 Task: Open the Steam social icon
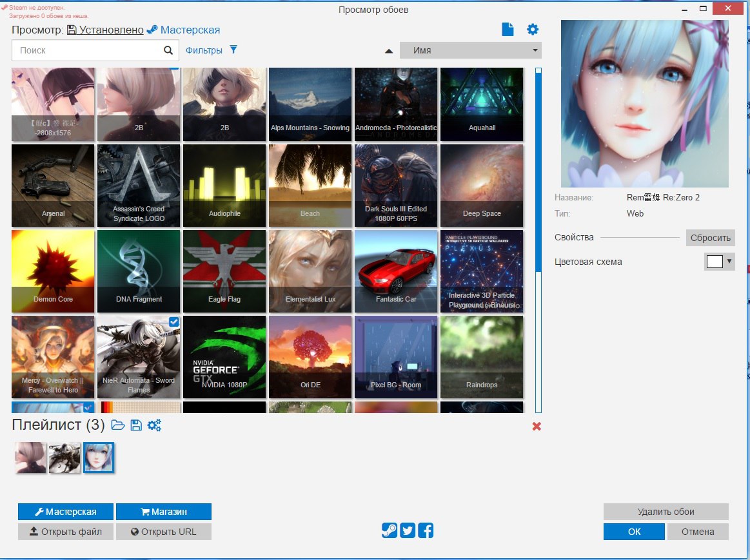coord(390,530)
